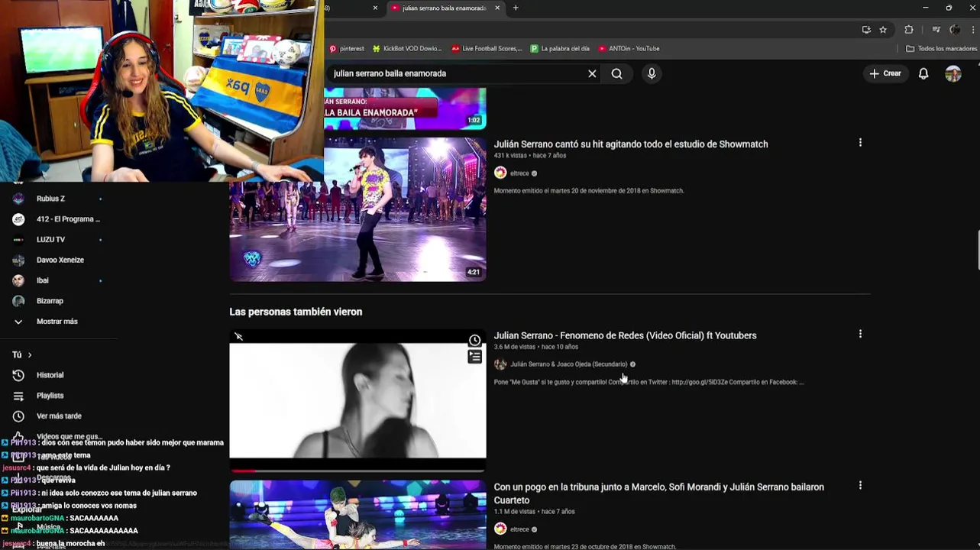980x550 pixels.
Task: Play Julián Serrano cantó su hit thumbnail
Action: click(x=357, y=209)
